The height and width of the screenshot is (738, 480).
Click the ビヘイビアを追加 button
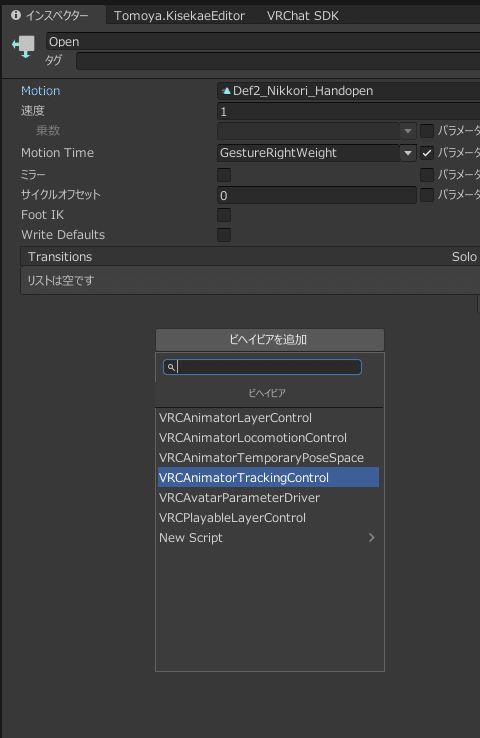[x=270, y=339]
